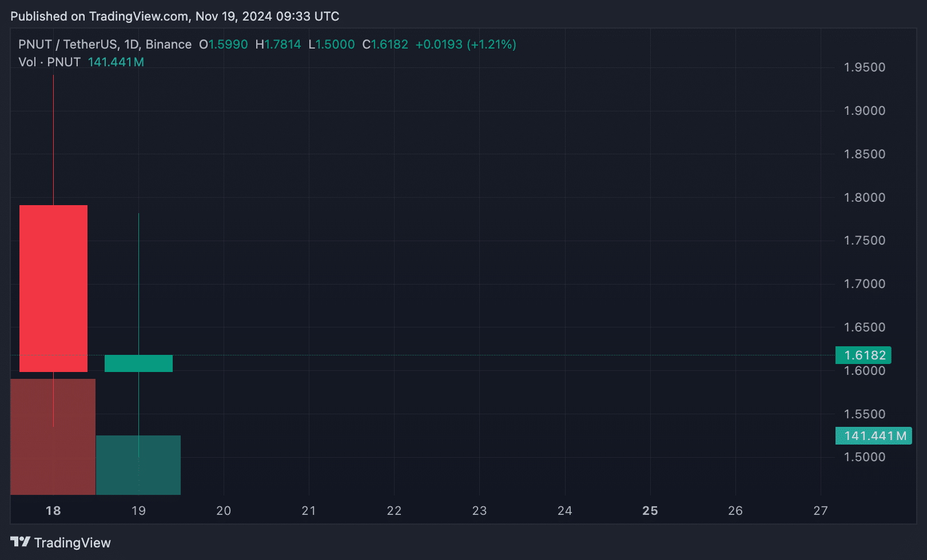Click the PNUT / TetherUS symbol title
Screen dimensions: 927x560
click(x=105, y=44)
